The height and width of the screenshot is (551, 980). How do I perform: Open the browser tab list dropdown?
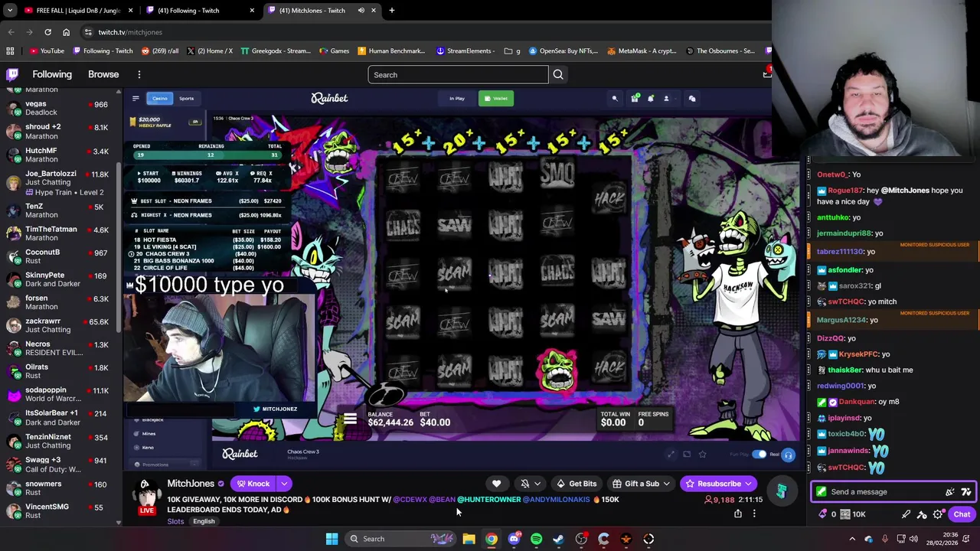pos(10,11)
